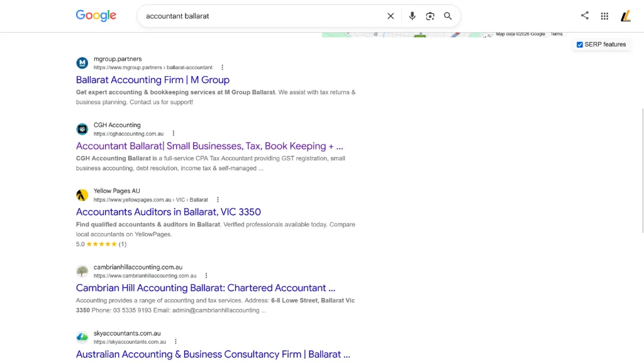Click the mgroup.partners favicon

[82, 63]
